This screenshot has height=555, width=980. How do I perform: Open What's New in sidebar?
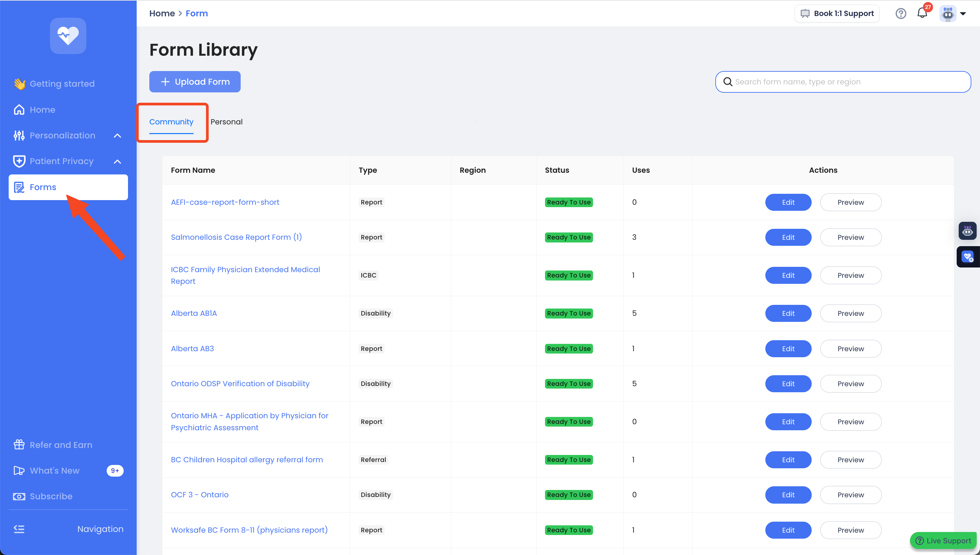(x=54, y=470)
